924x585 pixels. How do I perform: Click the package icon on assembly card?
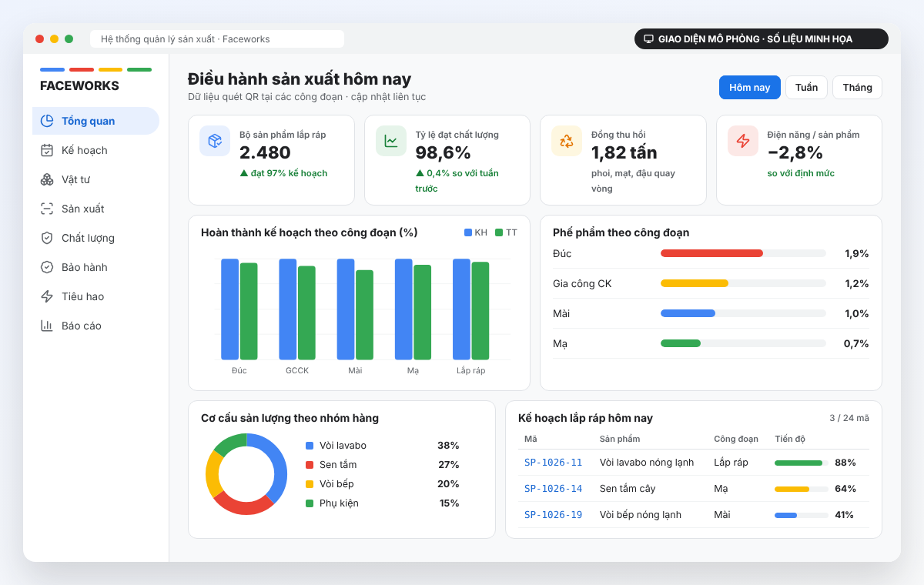coord(215,141)
